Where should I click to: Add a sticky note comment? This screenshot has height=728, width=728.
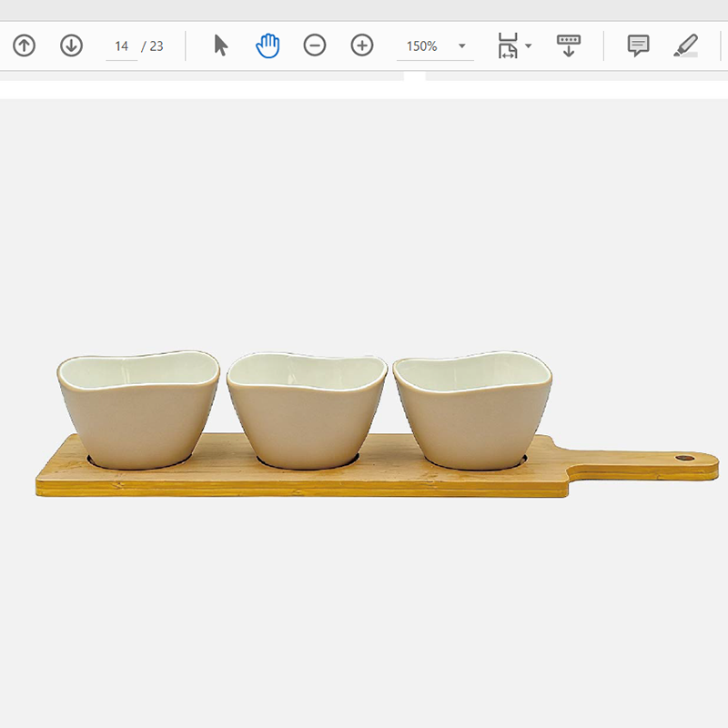tap(639, 45)
